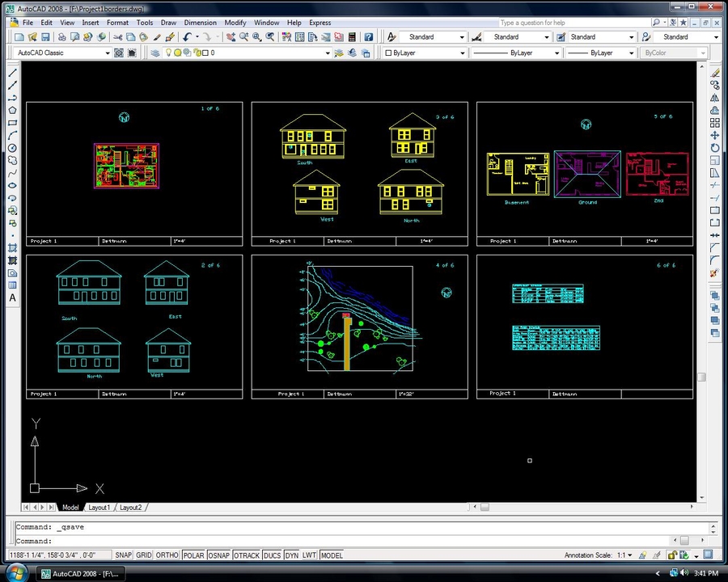Click the Save icon in toolbar
This screenshot has height=582, width=728.
[x=46, y=37]
